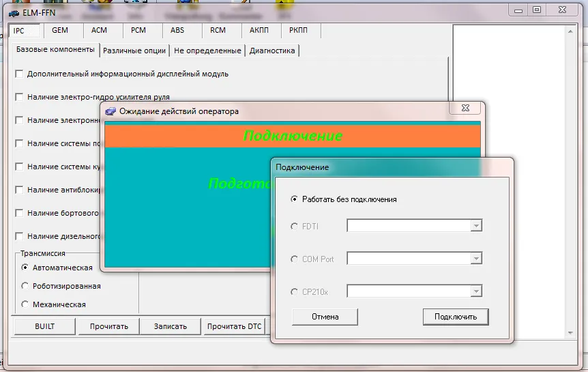This screenshot has height=372, width=588.
Task: Expand the FDTI device dropdown
Action: coord(476,226)
